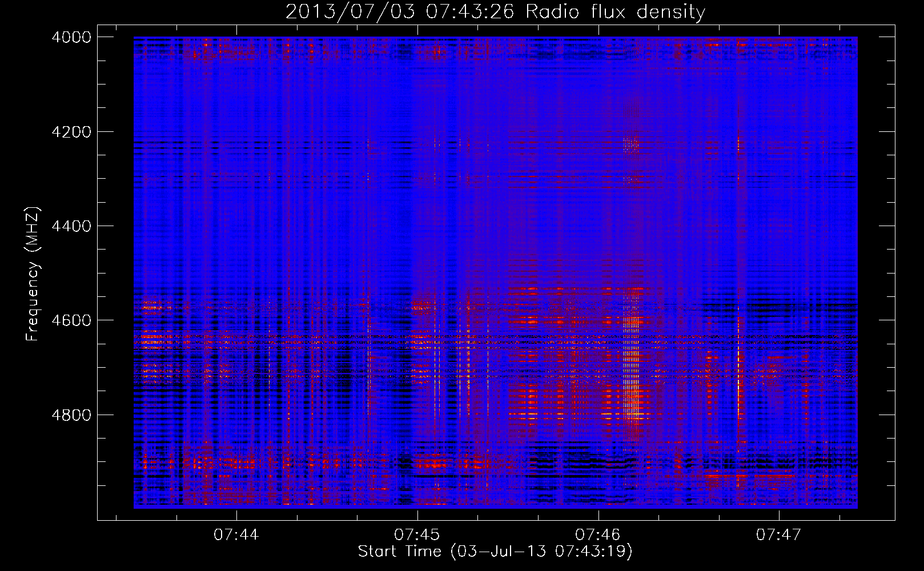This screenshot has height=571, width=924.
Task: Click the 07:47 time tick label
Action: (x=779, y=535)
